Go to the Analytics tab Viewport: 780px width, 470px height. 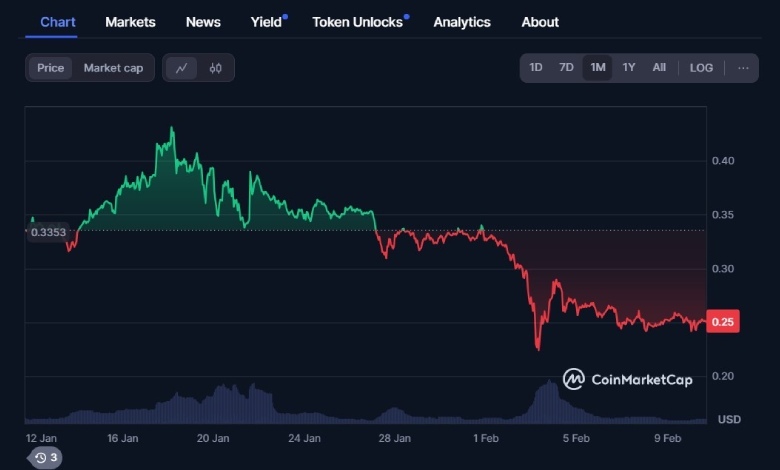(462, 22)
